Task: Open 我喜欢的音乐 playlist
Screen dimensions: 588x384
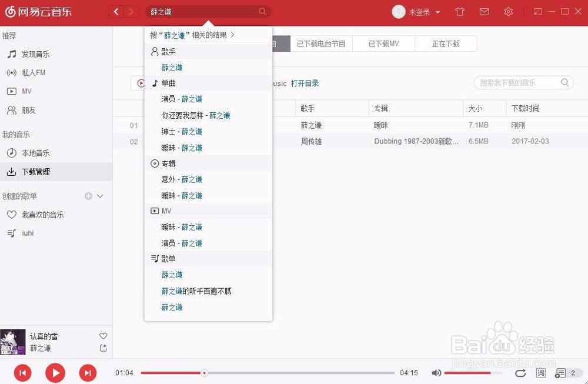Action: pos(56,215)
